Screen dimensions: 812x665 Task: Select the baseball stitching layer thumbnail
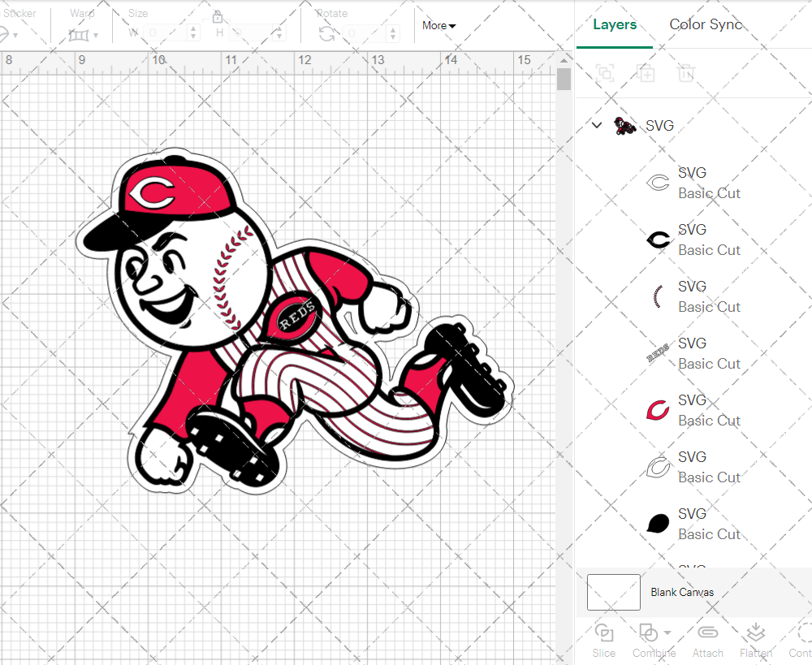click(x=658, y=296)
